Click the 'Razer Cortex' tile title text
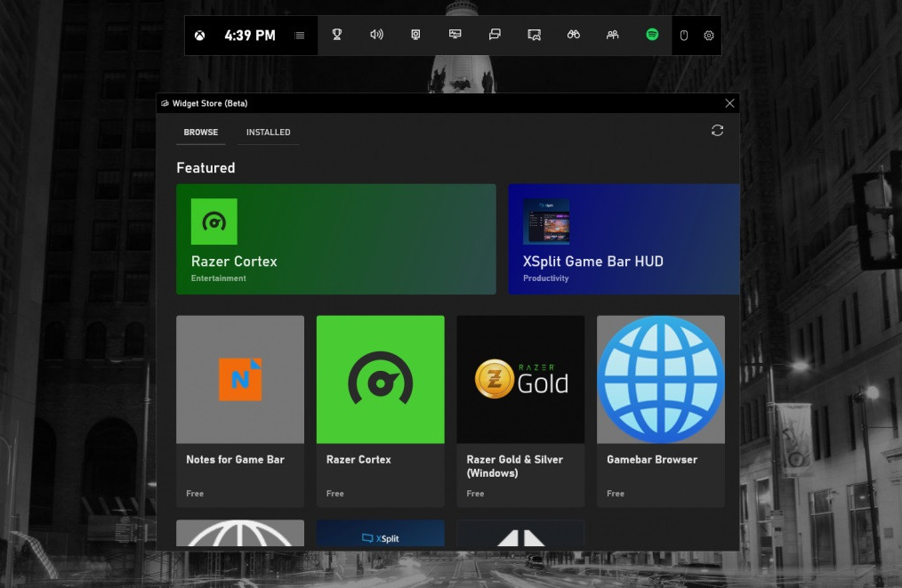The height and width of the screenshot is (588, 902). 358,460
